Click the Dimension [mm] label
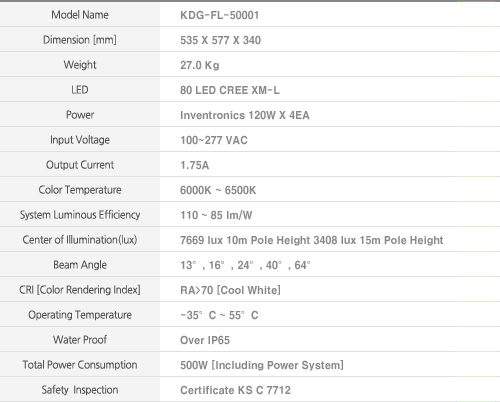 [x=80, y=40]
